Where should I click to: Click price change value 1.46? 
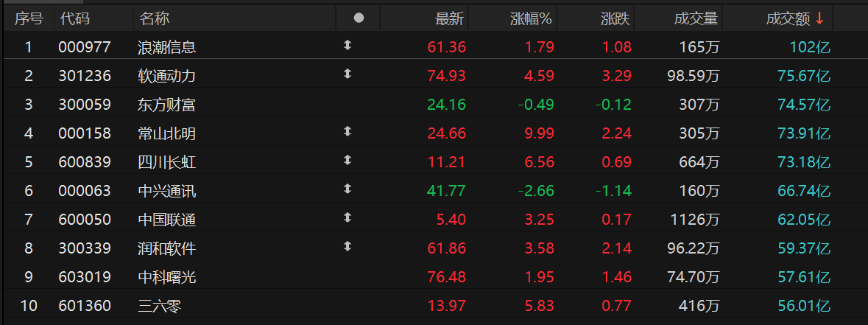point(617,277)
